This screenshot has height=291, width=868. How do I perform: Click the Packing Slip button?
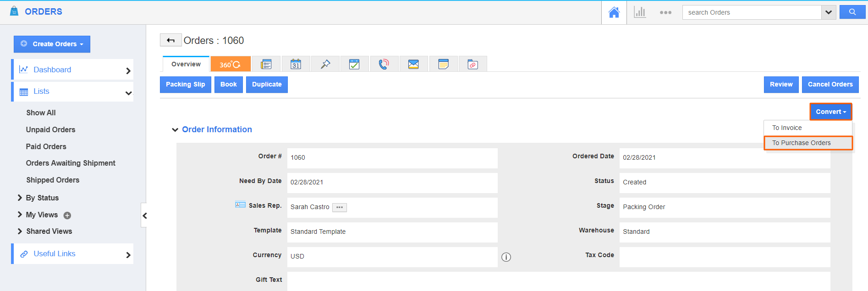(185, 85)
